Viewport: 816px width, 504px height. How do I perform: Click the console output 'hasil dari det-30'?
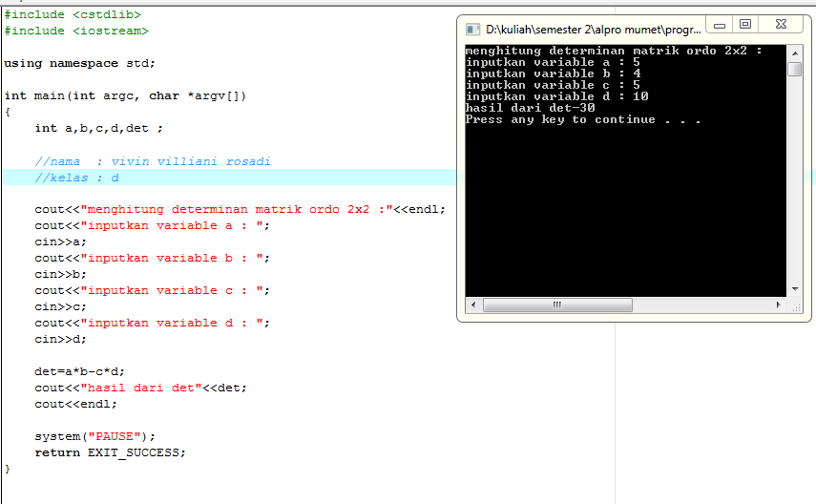[530, 108]
